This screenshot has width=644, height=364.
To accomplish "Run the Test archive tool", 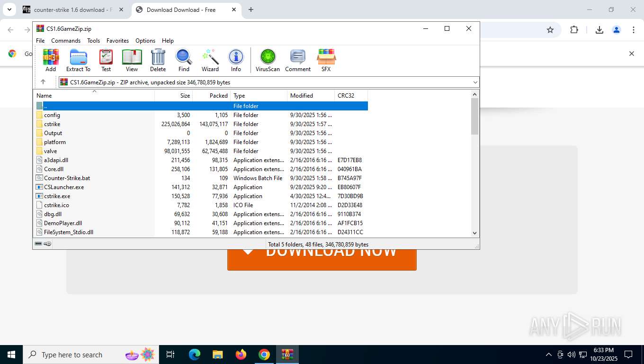I will (106, 60).
